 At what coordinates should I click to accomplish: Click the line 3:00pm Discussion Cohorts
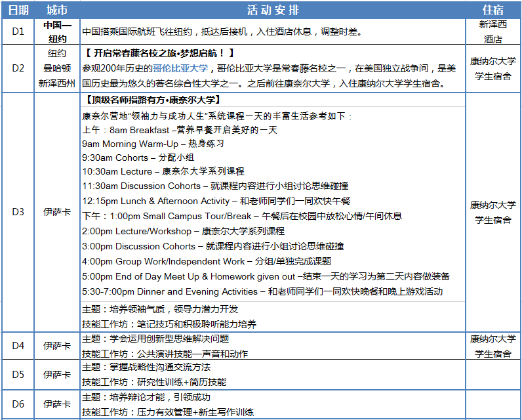tap(213, 246)
